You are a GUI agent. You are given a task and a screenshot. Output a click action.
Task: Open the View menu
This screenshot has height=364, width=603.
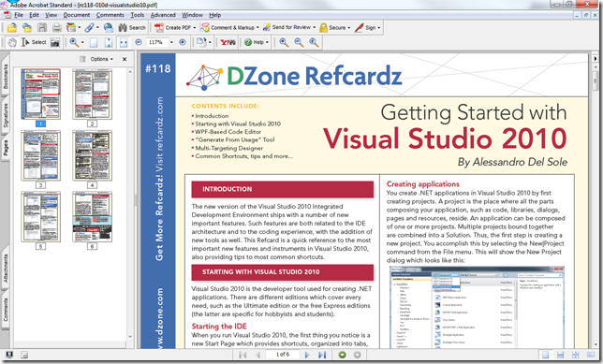[x=51, y=15]
